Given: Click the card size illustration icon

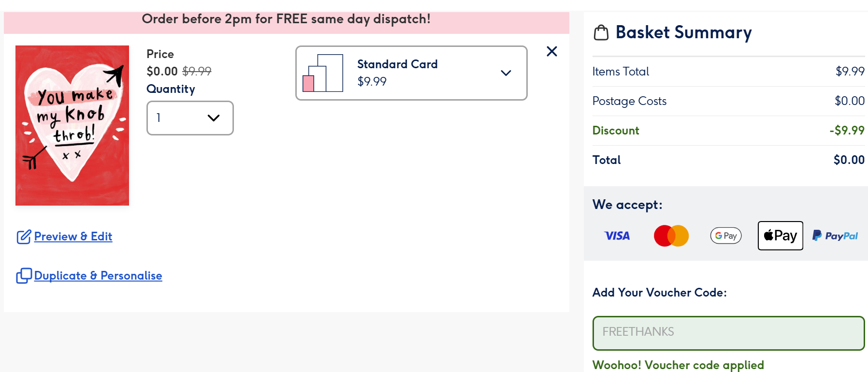Looking at the screenshot, I should [x=323, y=73].
